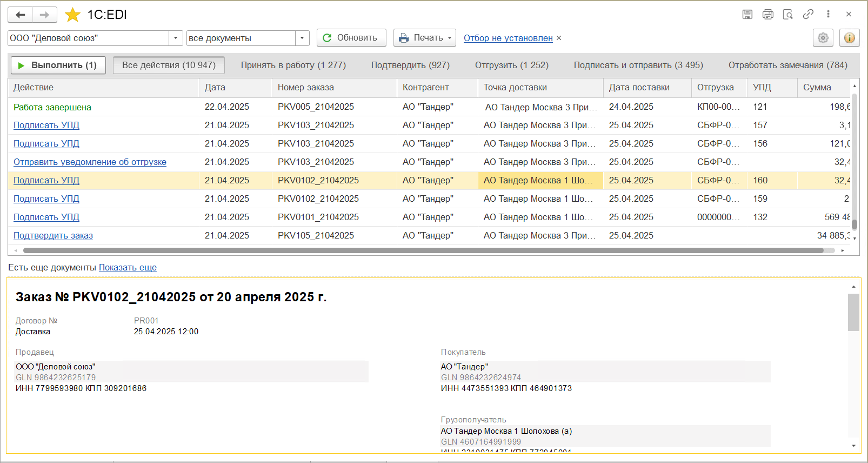The image size is (868, 463).
Task: Open the three-dot more options menu
Action: point(828,15)
